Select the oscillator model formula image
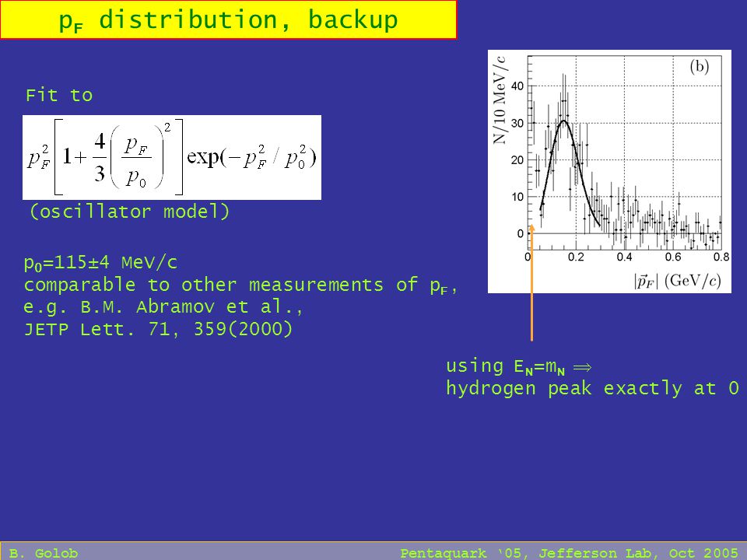Viewport: 747px width, 560px height. (172, 157)
